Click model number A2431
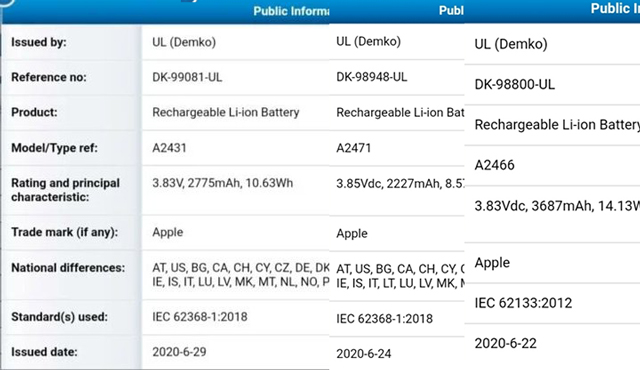The height and width of the screenshot is (370, 640). (169, 148)
